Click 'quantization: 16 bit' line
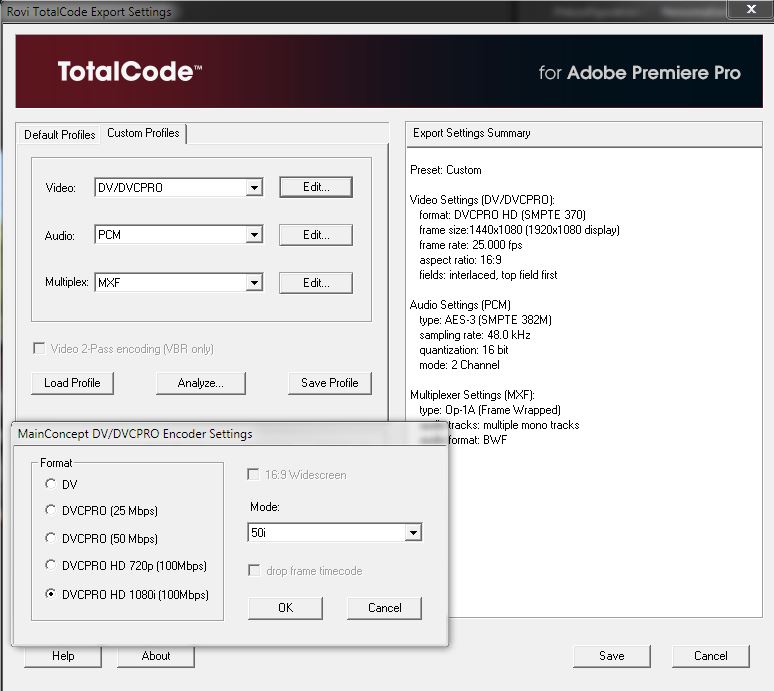This screenshot has width=774, height=691. tap(464, 350)
